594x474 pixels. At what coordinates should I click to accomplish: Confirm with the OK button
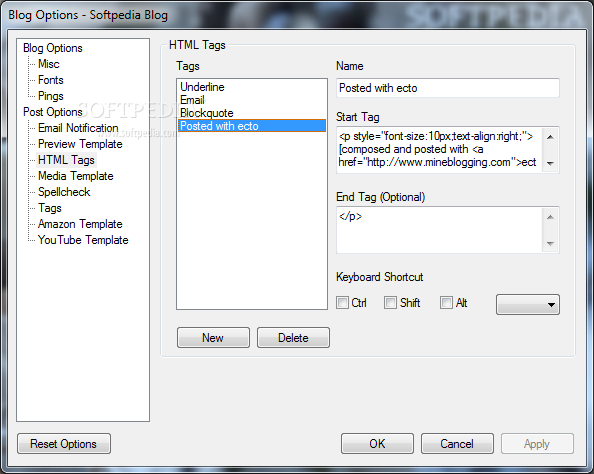377,444
